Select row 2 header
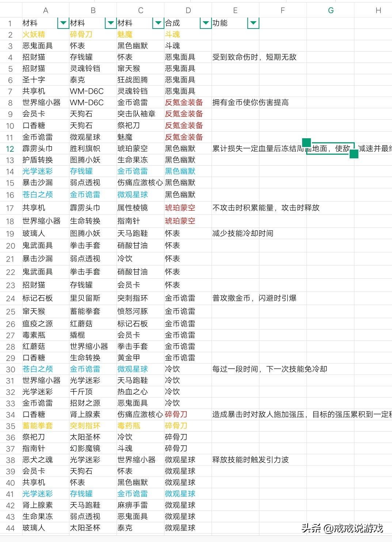 click(x=10, y=35)
